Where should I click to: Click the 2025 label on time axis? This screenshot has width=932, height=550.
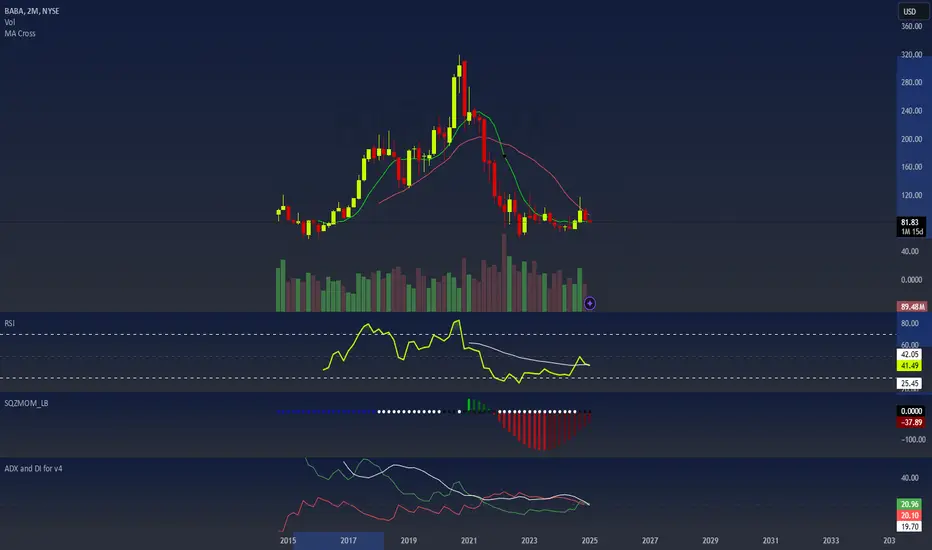click(590, 540)
